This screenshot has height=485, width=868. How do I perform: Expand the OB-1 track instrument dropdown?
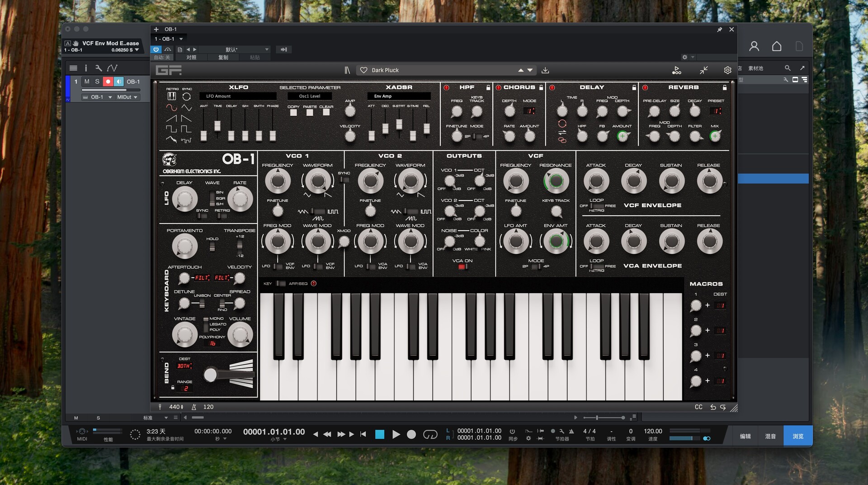click(x=110, y=97)
